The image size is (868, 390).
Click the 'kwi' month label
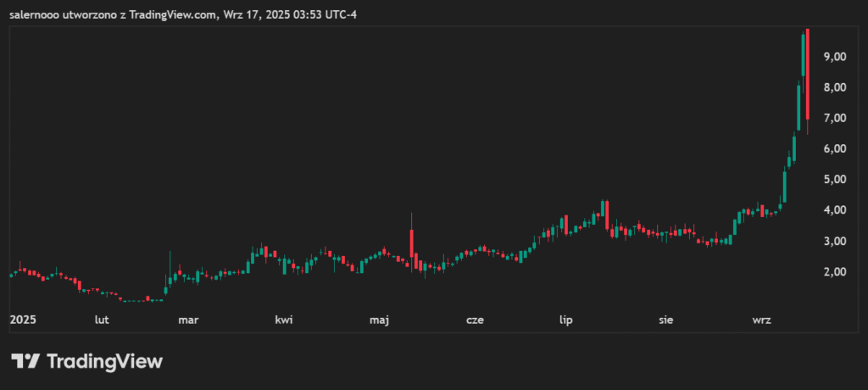284,320
